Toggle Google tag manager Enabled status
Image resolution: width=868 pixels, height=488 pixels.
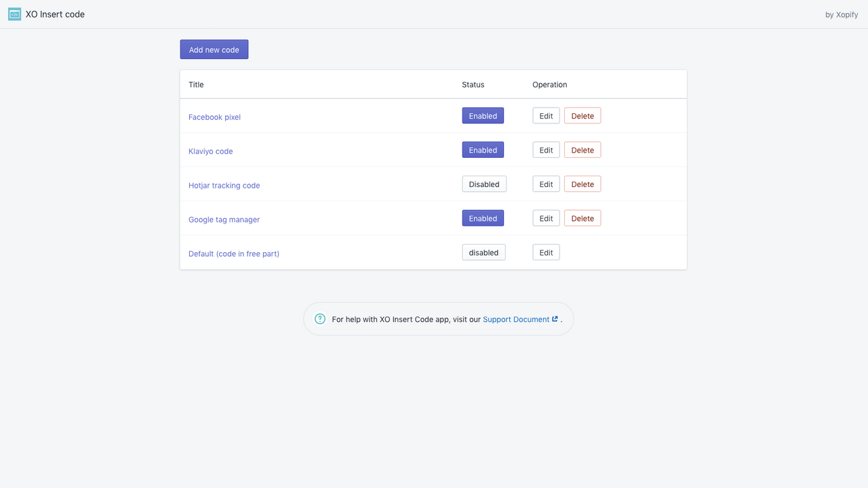click(x=483, y=218)
